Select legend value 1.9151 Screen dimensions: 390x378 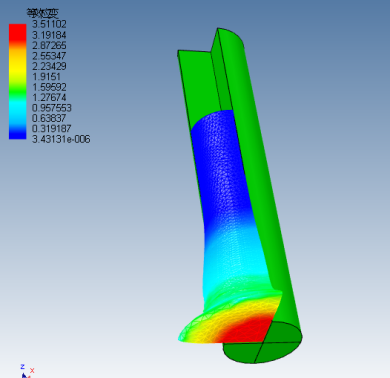point(46,76)
